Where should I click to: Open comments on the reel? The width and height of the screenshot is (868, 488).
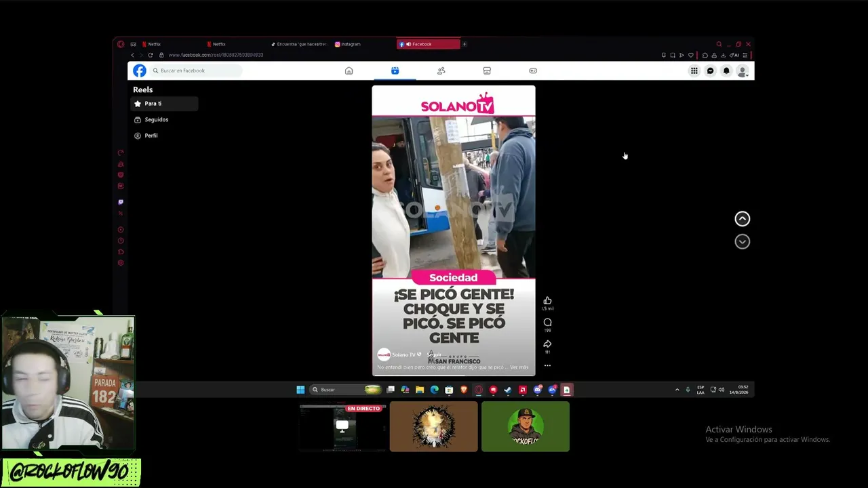point(547,322)
